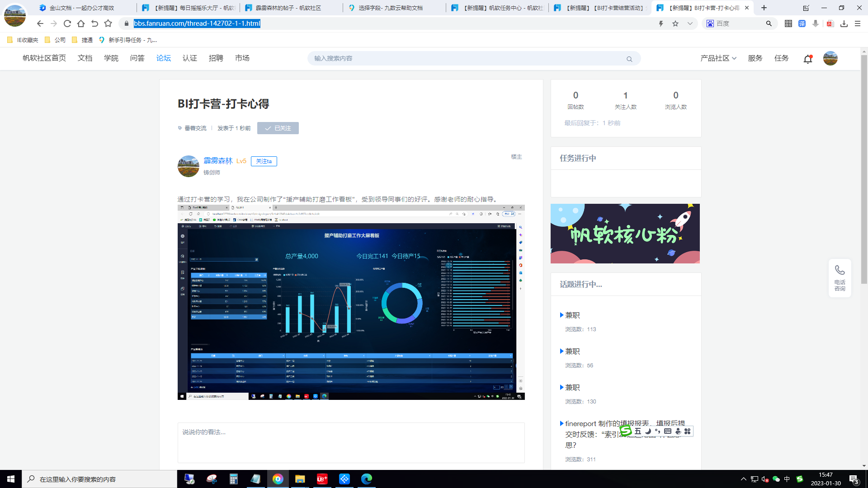Toggle 关注ta follow for author
868x488 pixels.
coord(264,161)
